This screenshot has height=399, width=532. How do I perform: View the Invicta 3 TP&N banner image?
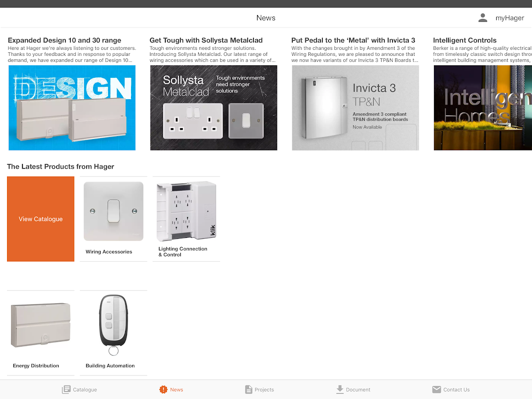355,108
